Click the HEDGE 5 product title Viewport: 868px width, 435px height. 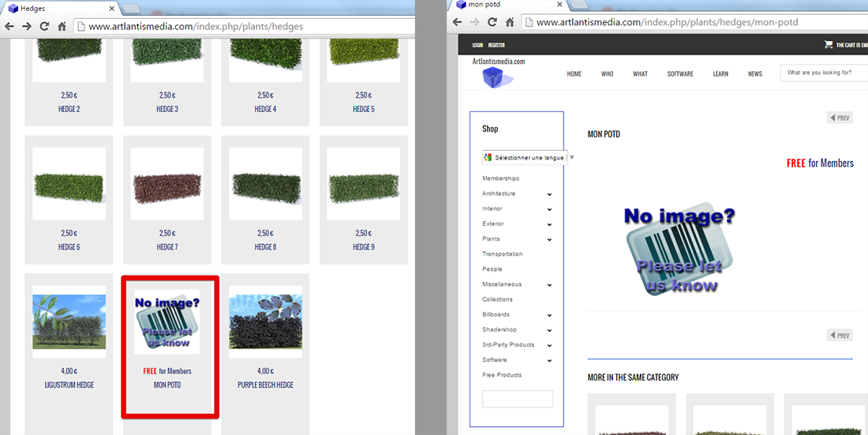[364, 109]
